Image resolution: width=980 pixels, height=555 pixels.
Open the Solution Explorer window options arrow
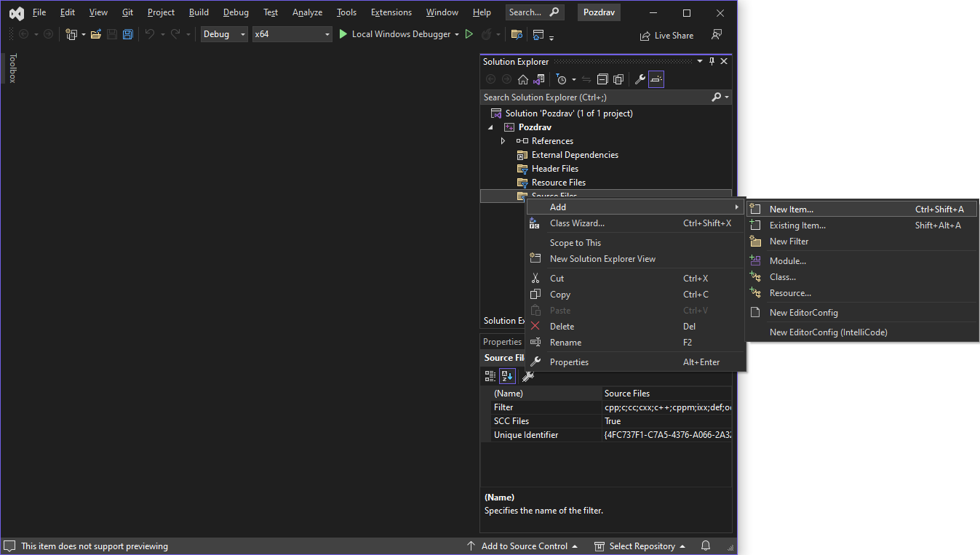pyautogui.click(x=700, y=62)
